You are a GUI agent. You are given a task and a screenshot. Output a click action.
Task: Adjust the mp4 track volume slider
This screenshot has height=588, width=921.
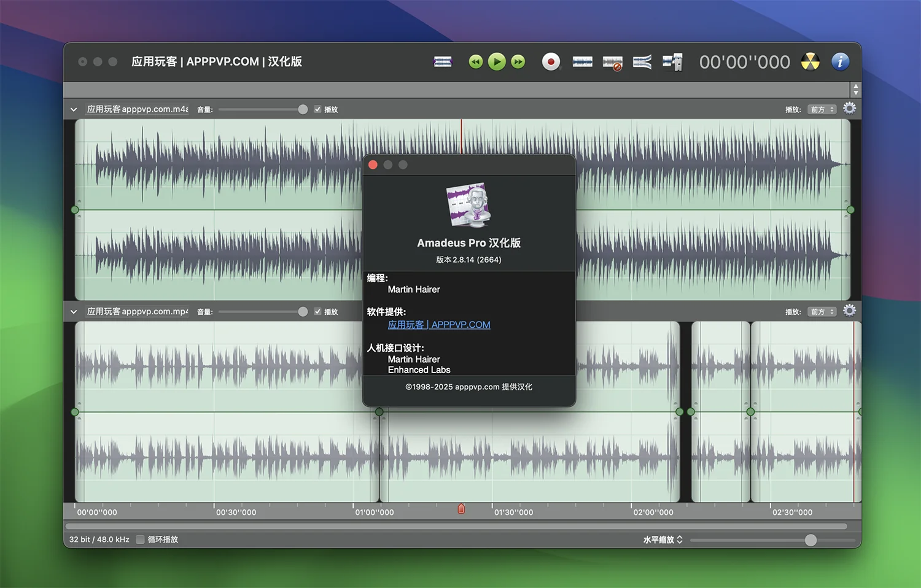click(263, 312)
